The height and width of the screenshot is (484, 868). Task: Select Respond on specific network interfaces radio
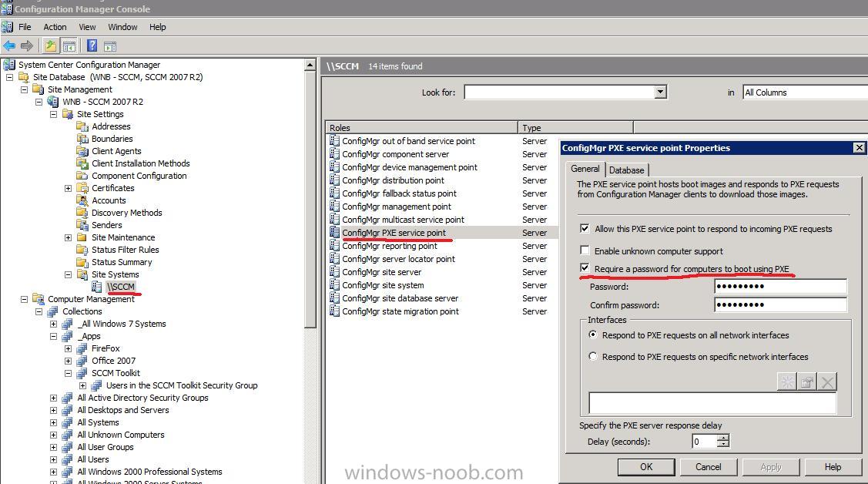(593, 356)
